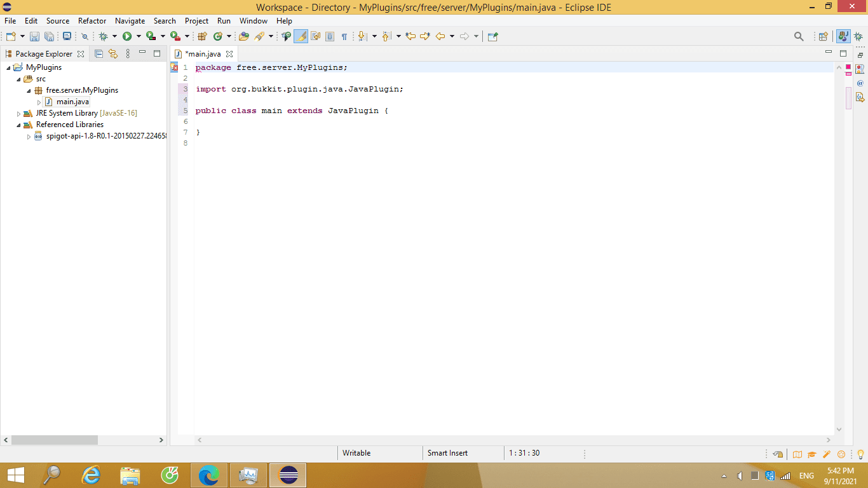Click Package Explorer horizontal scrollbar thumb
868x488 pixels.
54,440
